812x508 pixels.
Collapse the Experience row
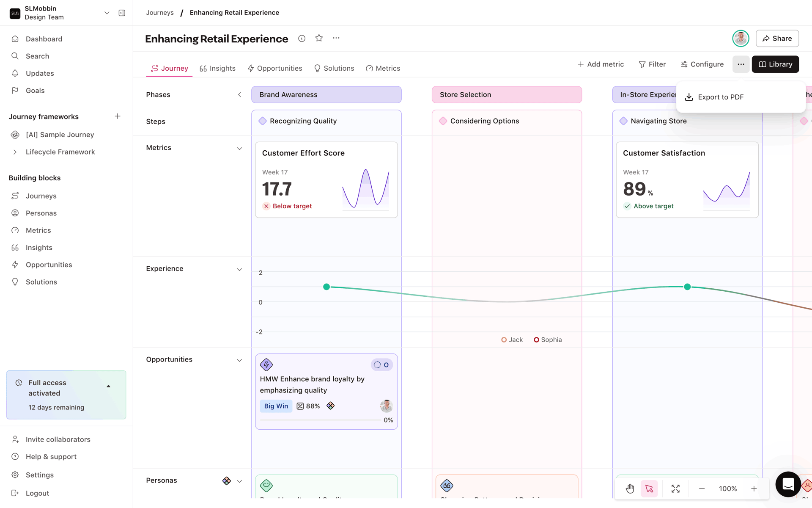pos(239,270)
